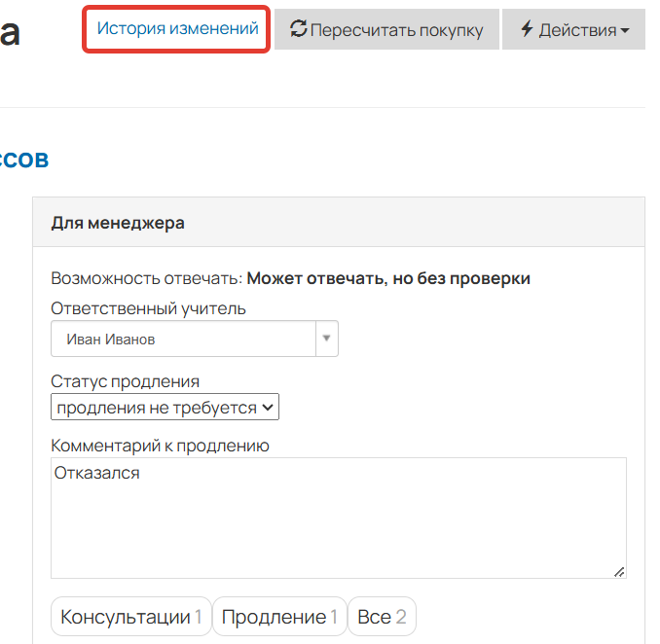Switch to the Консультации tab
The image size is (660, 644).
(x=131, y=617)
